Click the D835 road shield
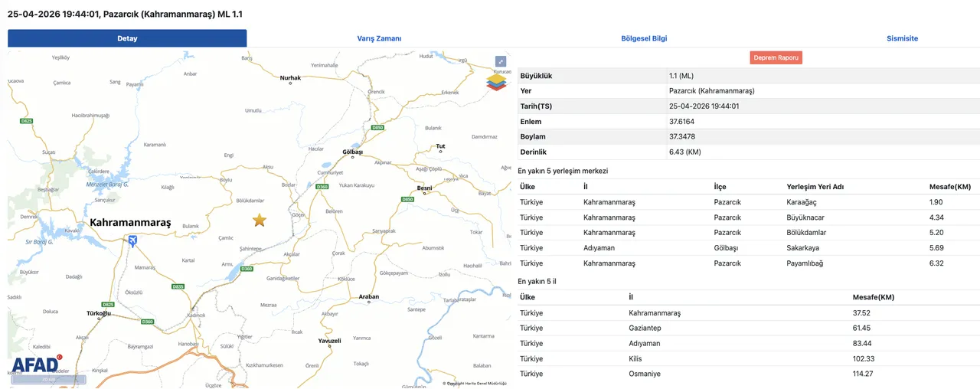 pos(178,286)
